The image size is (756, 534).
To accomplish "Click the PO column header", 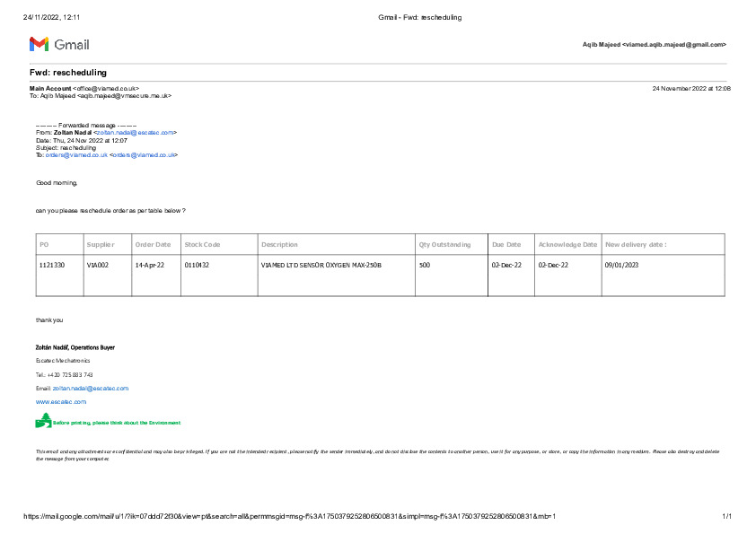I will pos(44,244).
